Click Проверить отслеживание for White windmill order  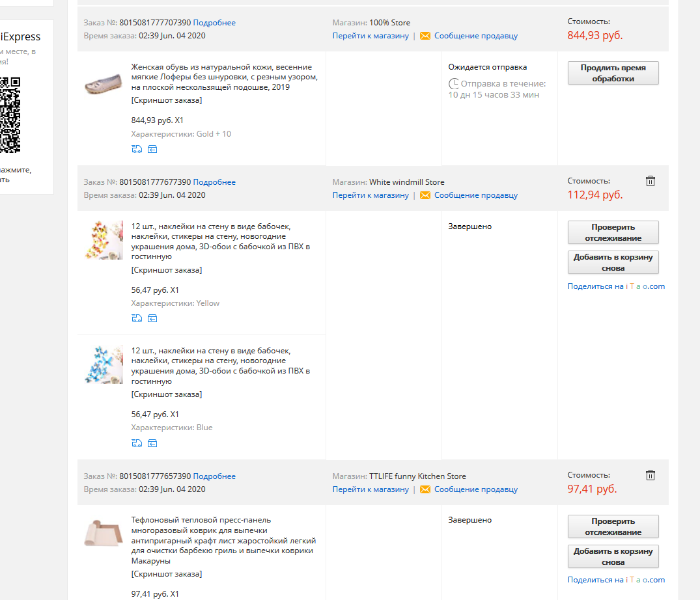point(613,232)
